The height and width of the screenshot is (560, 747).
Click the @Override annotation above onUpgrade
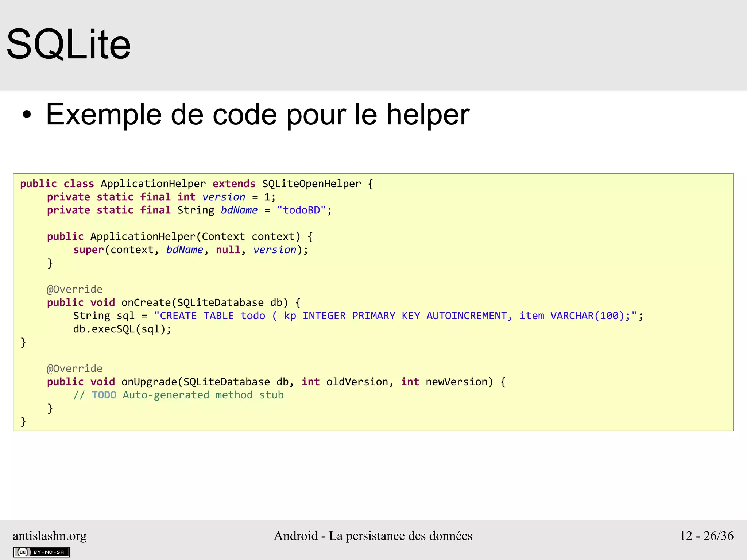(75, 368)
